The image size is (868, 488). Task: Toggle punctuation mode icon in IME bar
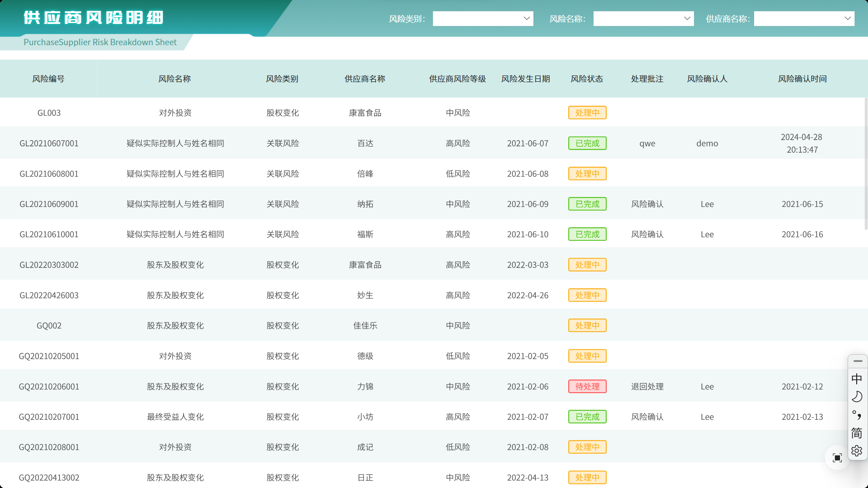click(x=857, y=415)
